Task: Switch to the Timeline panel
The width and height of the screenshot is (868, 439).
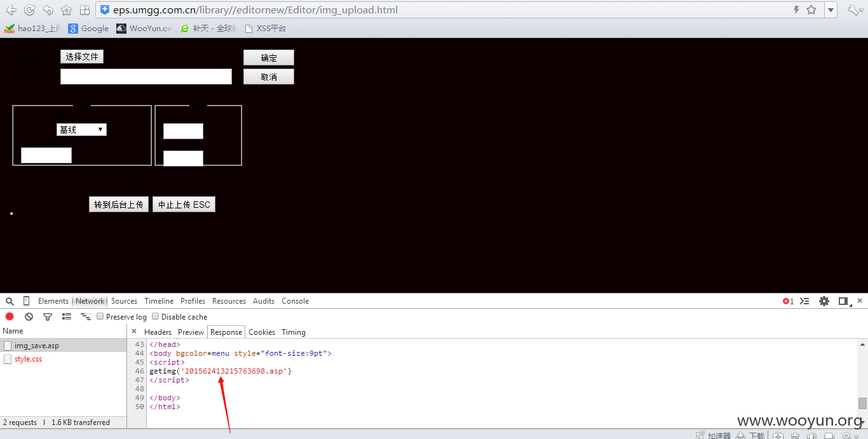Action: click(159, 301)
